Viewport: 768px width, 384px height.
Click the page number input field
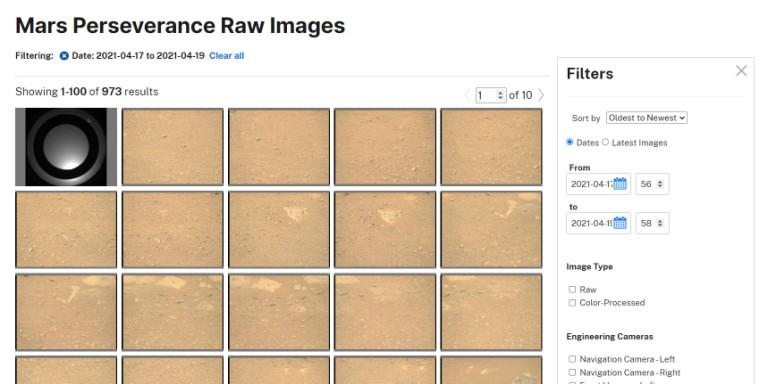491,95
